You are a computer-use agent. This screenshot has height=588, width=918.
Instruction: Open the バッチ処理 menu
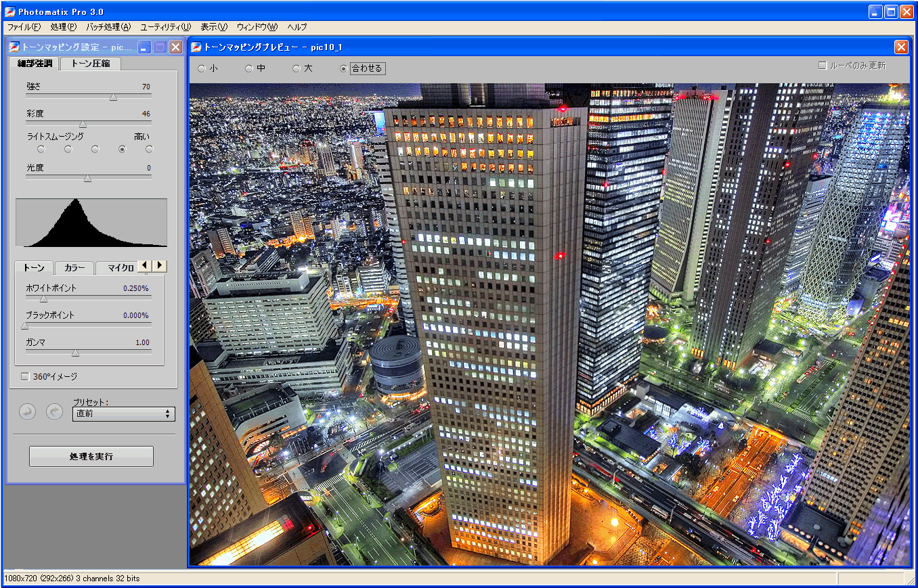(x=108, y=27)
